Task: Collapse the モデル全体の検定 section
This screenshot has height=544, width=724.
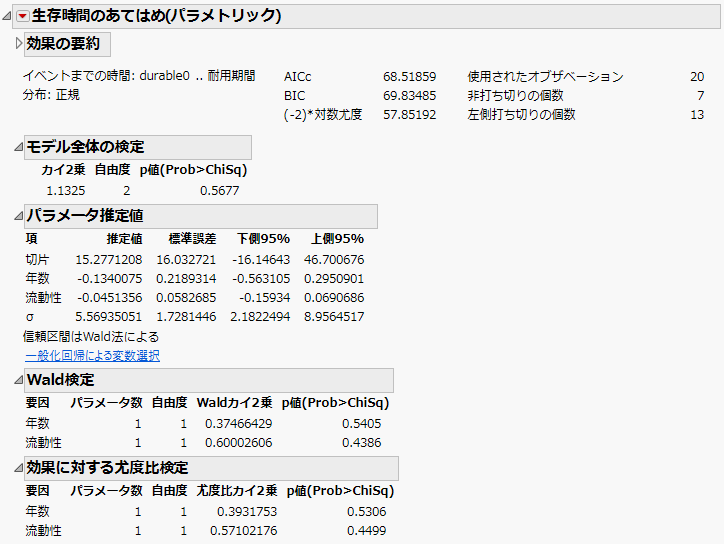Action: coord(18,147)
